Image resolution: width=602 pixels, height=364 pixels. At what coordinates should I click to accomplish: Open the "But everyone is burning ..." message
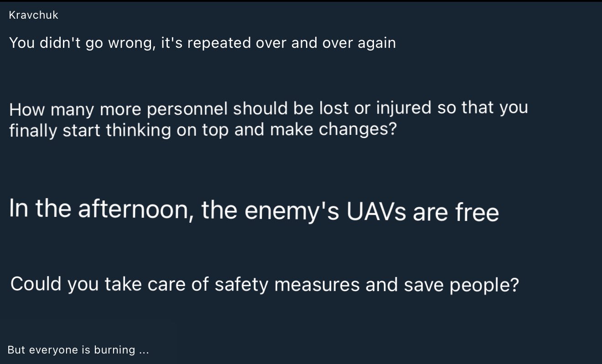tap(78, 350)
